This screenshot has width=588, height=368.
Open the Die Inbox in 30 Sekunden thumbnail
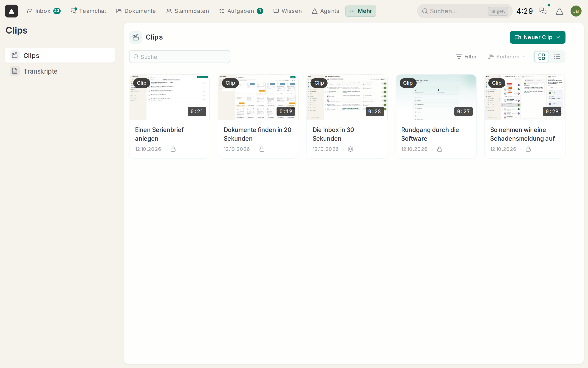[x=347, y=97]
